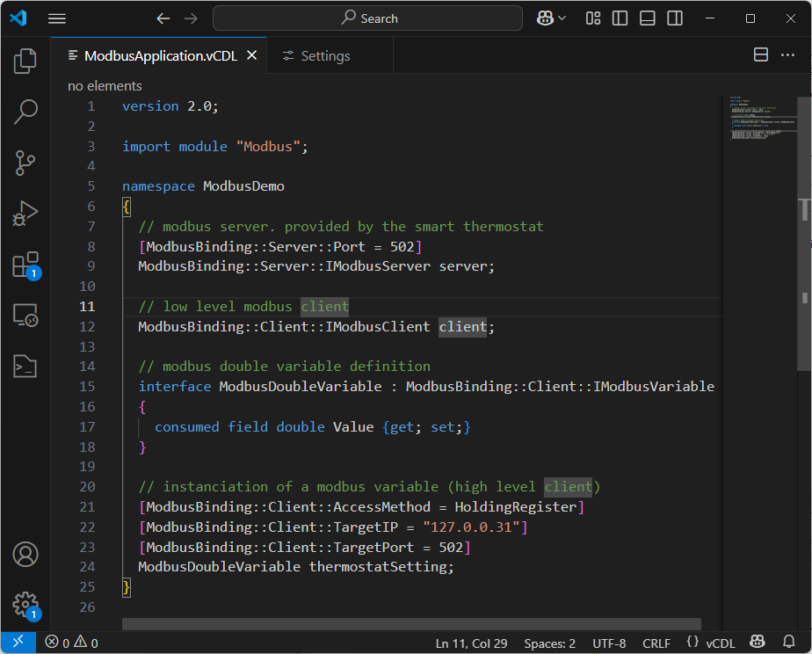Open the Search view in activity bar

(x=25, y=112)
